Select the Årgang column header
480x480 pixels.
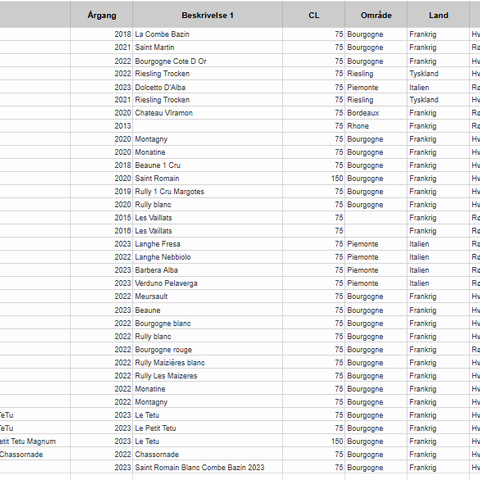tap(102, 15)
